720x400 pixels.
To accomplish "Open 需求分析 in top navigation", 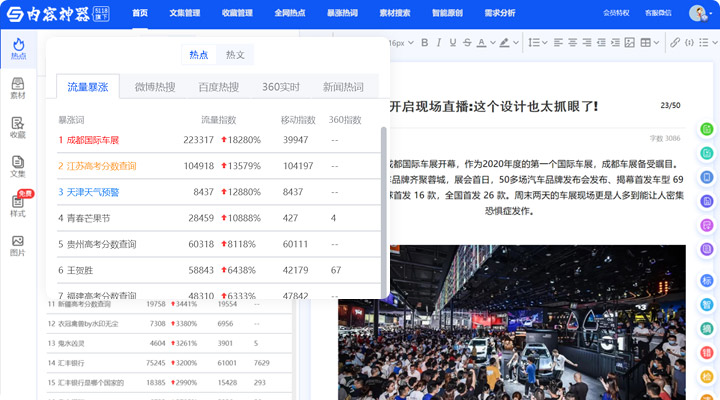I will click(x=500, y=13).
